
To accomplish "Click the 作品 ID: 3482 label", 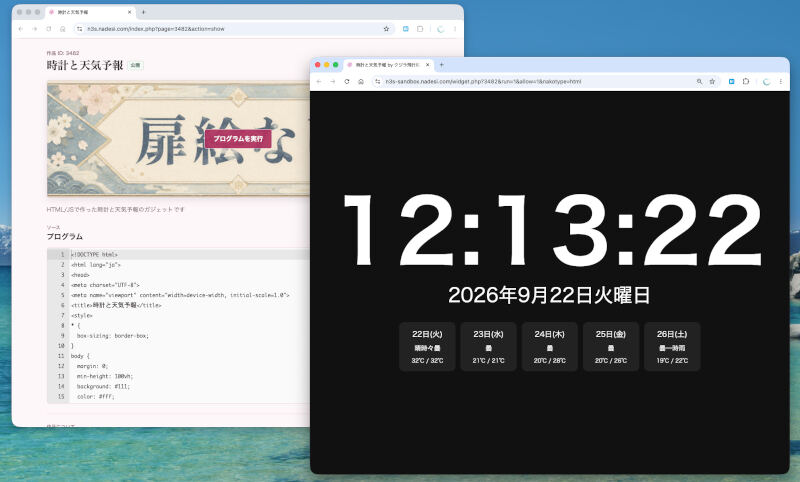I will pyautogui.click(x=63, y=53).
